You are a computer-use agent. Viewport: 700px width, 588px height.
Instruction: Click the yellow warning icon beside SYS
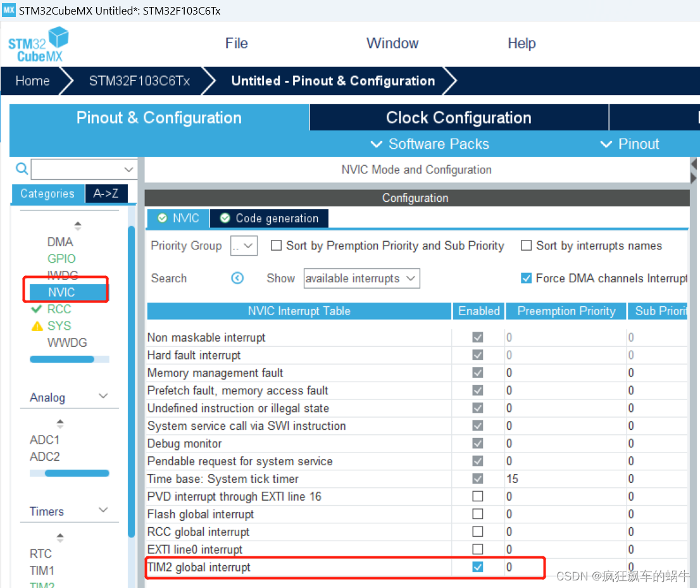37,326
